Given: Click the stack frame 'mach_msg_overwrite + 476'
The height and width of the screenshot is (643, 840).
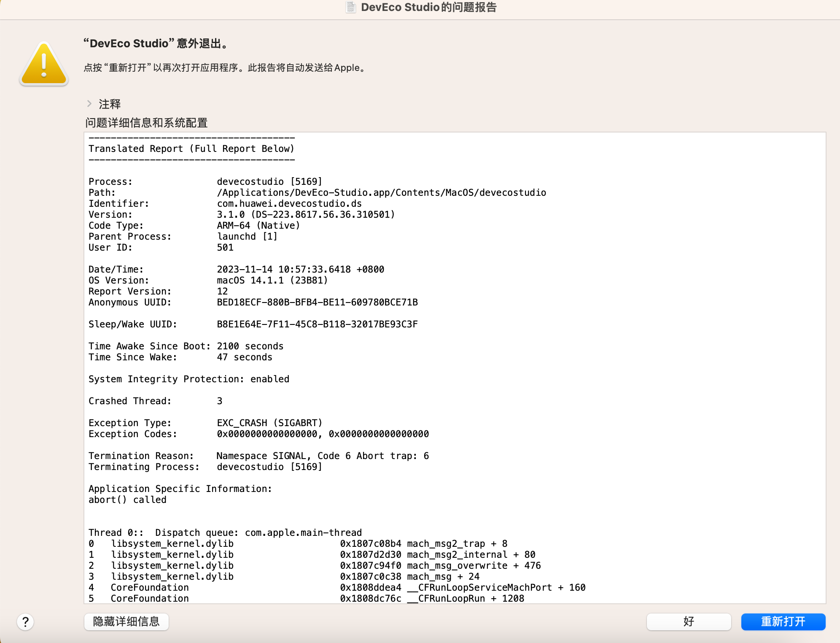Looking at the screenshot, I should coord(474,565).
